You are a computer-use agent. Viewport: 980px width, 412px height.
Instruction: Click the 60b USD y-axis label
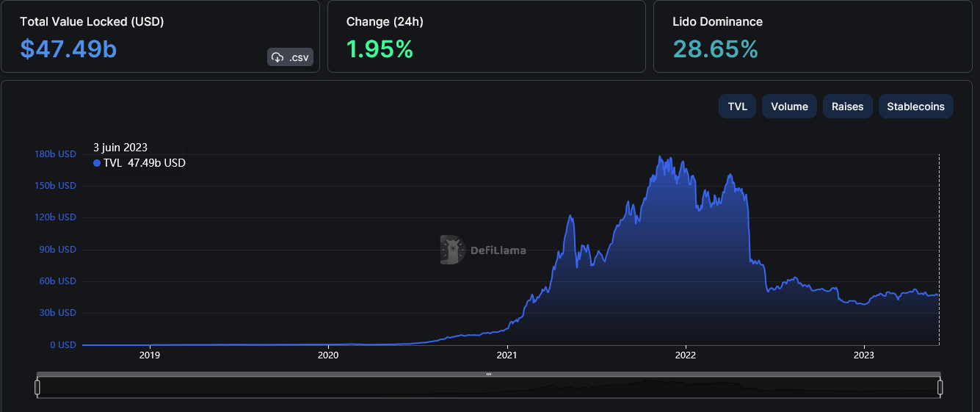[x=57, y=281]
